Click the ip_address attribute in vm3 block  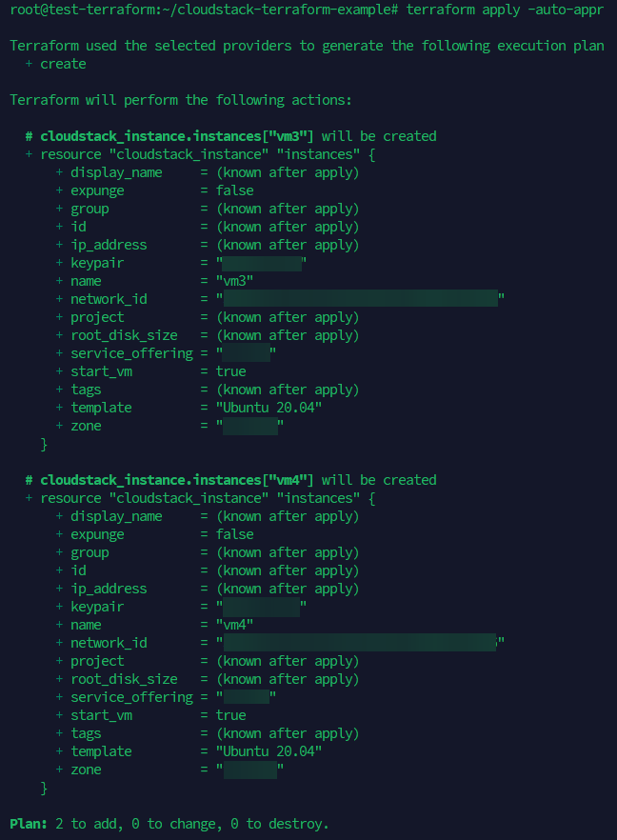click(109, 245)
